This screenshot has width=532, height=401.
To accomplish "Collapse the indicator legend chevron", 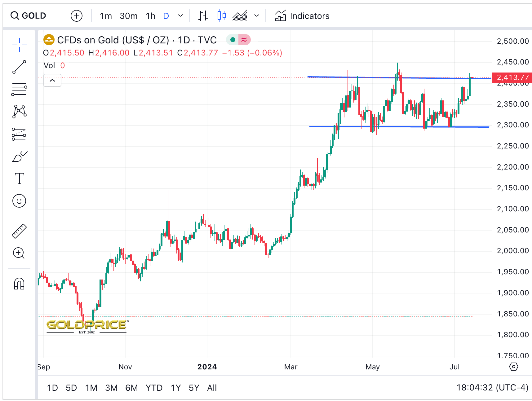I will coord(52,81).
